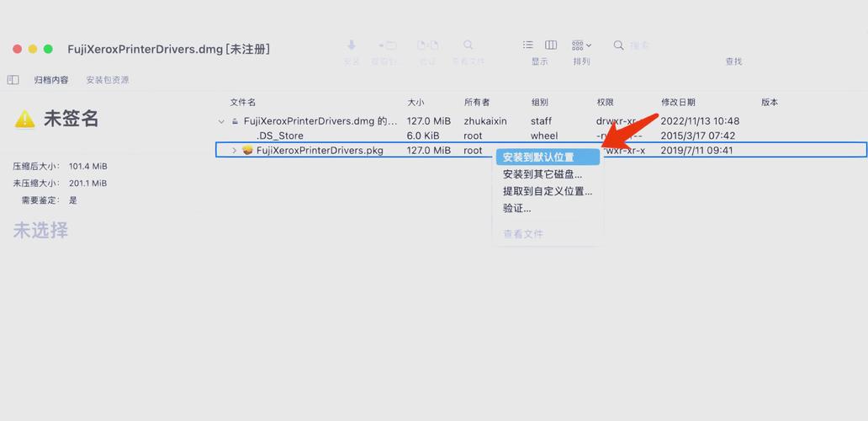868x421 pixels.
Task: Click the yellow unsigned warning icon
Action: [x=25, y=119]
